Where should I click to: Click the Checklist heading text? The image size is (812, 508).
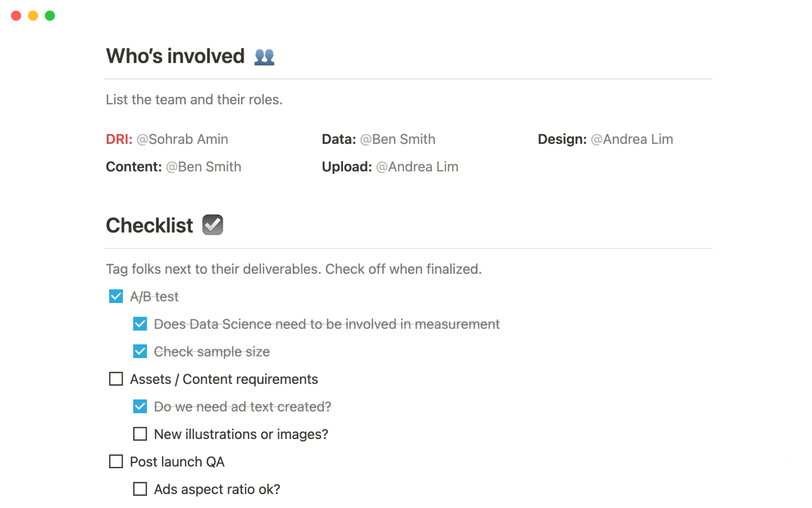click(x=149, y=225)
